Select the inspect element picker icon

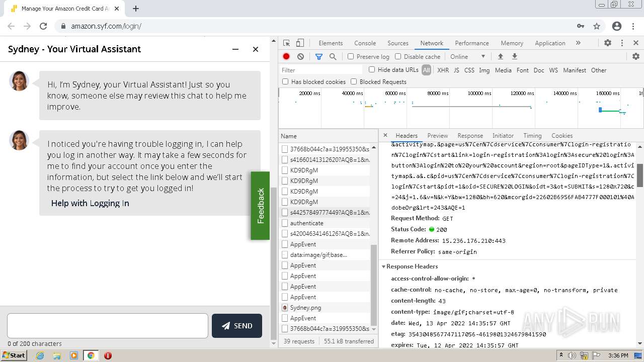[287, 43]
